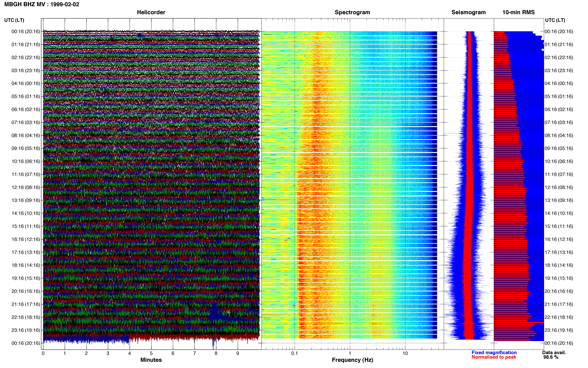This screenshot has height=368, width=588.
Task: Click the Data avail. label
Action: 554,352
